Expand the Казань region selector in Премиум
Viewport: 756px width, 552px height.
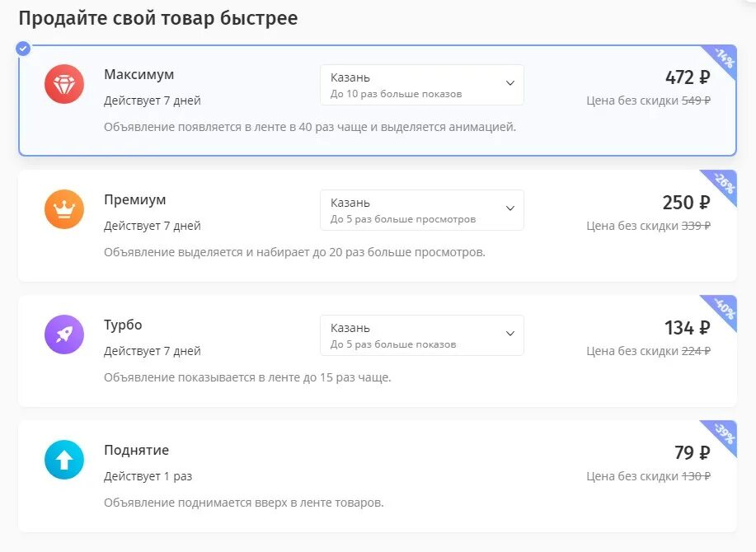click(421, 210)
